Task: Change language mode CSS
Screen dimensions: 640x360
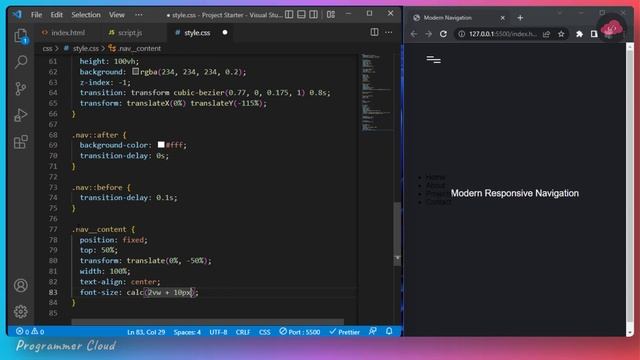Action: click(x=264, y=332)
